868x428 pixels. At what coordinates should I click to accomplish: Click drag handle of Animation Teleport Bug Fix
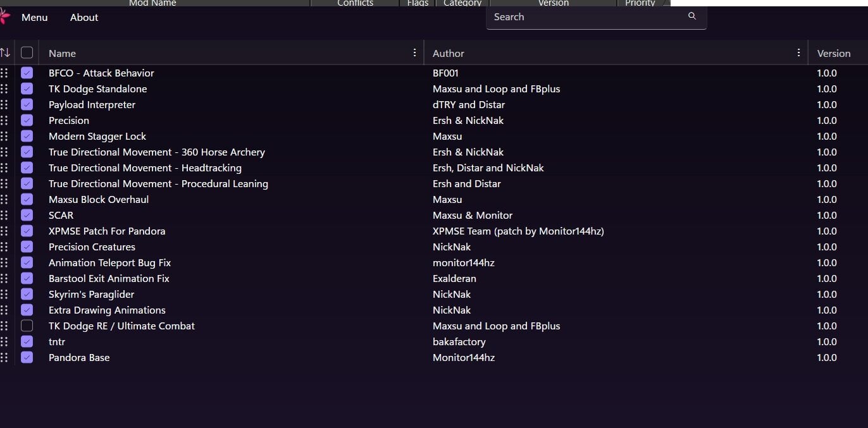tap(4, 262)
